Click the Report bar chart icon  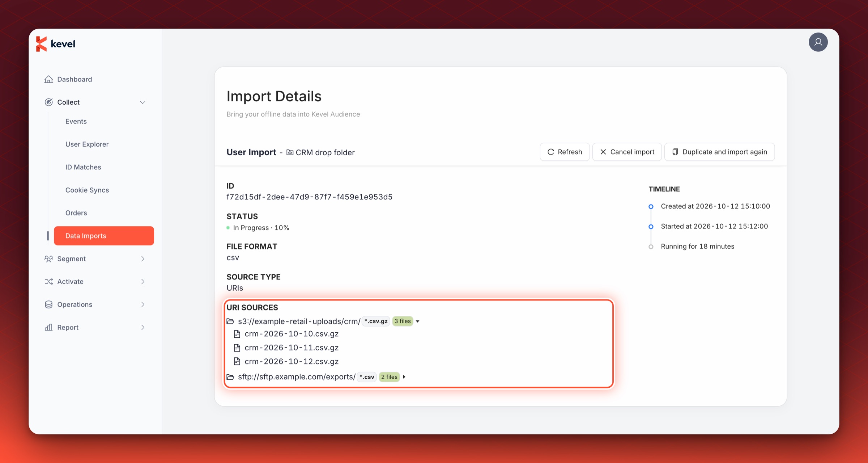point(48,327)
